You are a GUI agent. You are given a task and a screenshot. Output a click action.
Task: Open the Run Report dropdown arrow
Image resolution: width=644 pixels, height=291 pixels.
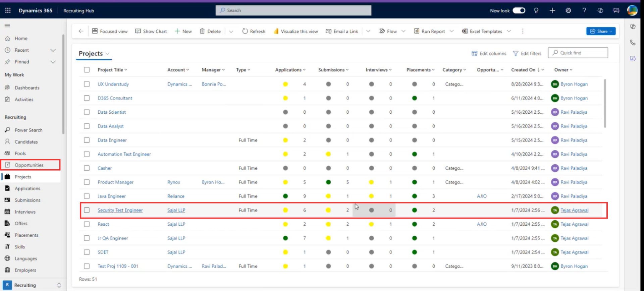(451, 31)
